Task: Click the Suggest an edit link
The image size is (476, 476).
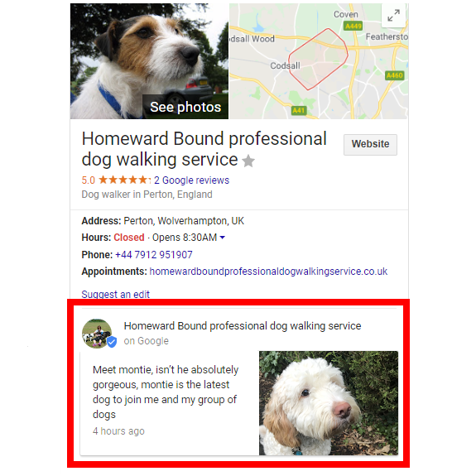Action: 116,294
